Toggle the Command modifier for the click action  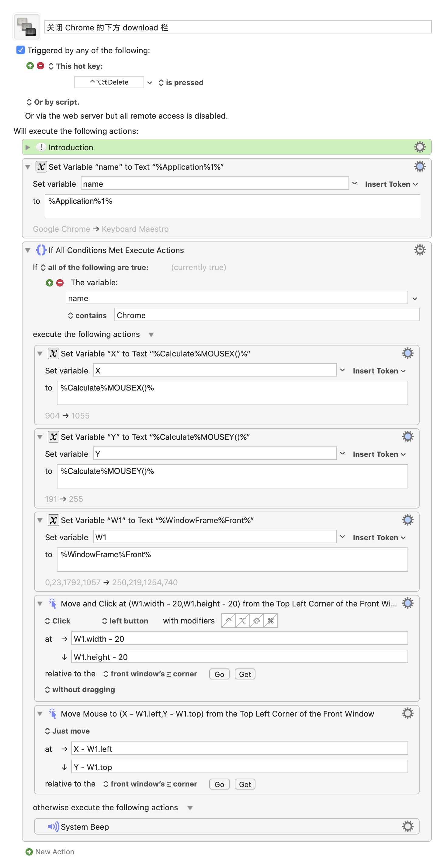[x=271, y=620]
